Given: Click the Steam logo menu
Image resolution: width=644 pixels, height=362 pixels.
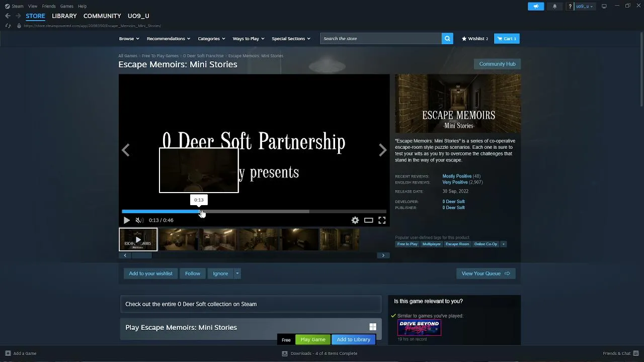Looking at the screenshot, I should pos(14,6).
